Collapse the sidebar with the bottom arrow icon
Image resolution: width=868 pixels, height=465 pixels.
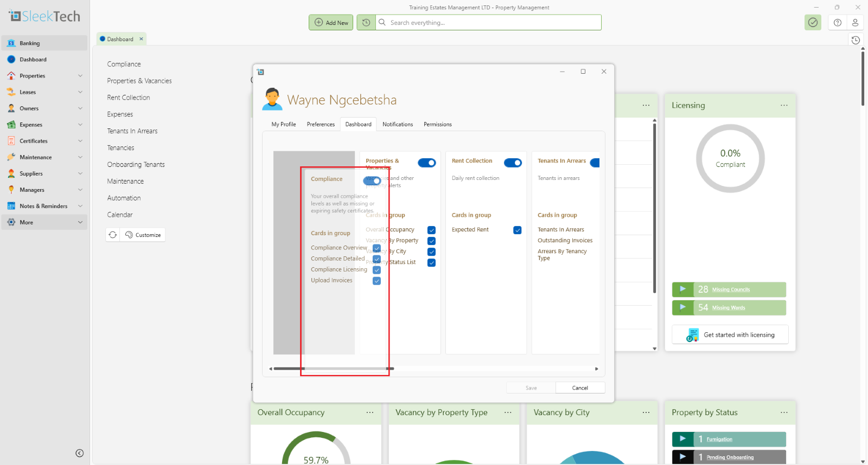pos(80,453)
